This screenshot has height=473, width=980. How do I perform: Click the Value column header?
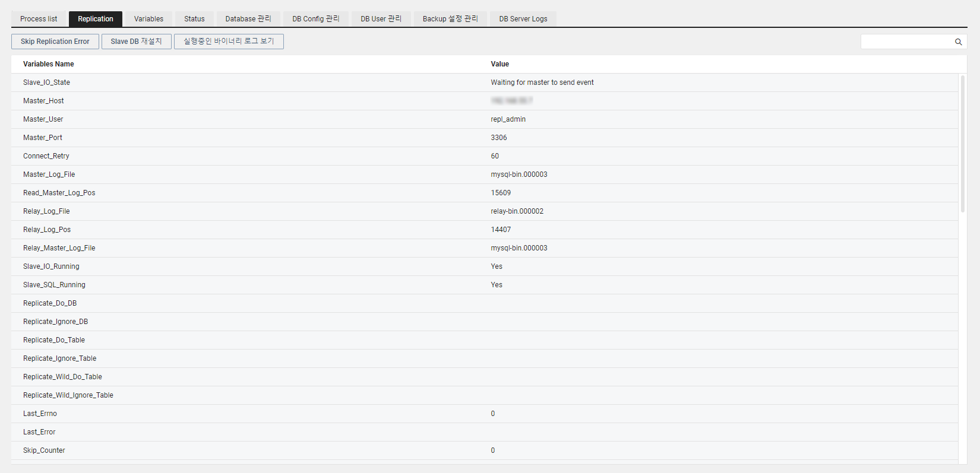tap(500, 64)
